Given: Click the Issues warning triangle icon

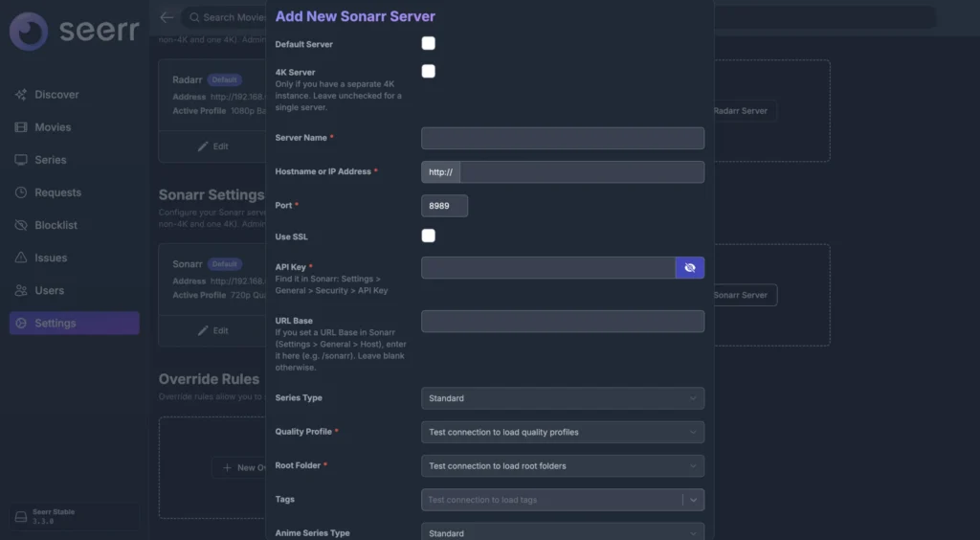Looking at the screenshot, I should [x=21, y=258].
